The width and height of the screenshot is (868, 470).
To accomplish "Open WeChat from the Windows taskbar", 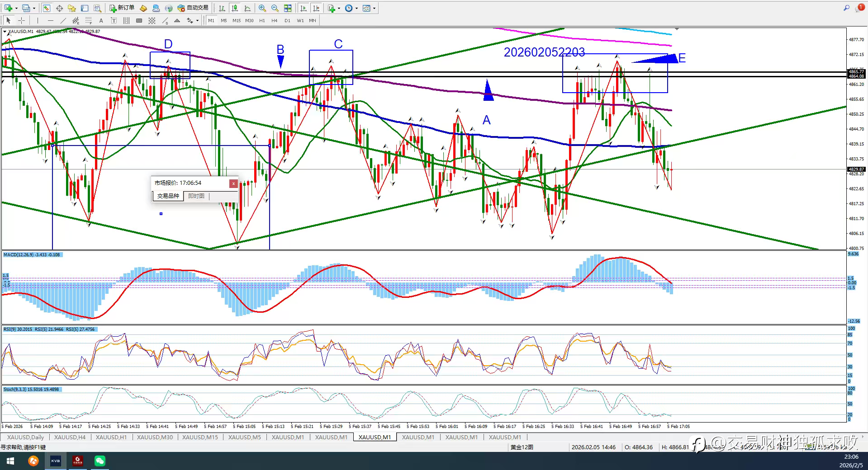I will click(100, 461).
